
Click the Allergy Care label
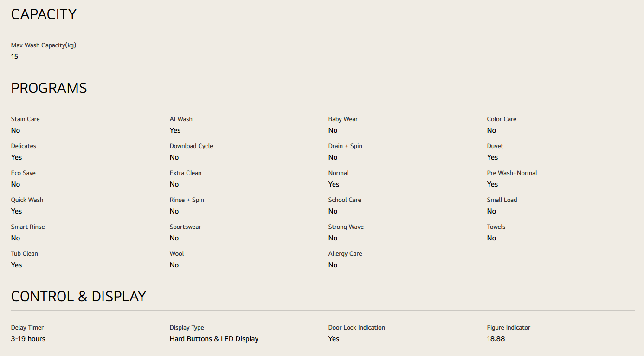click(x=345, y=254)
